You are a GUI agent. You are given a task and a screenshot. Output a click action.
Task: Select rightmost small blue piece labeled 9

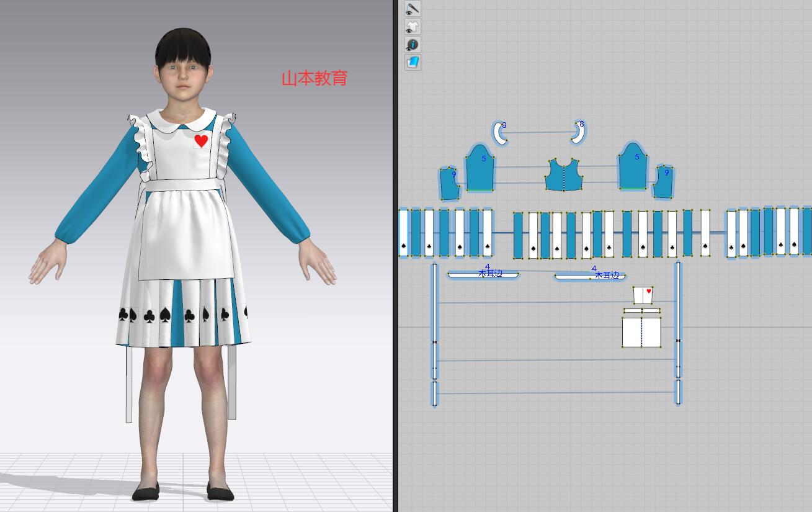[663, 182]
